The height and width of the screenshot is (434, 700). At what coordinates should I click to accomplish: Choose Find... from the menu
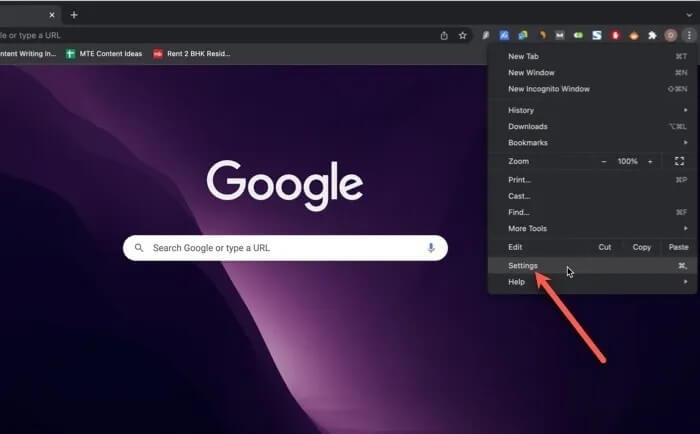click(x=592, y=213)
